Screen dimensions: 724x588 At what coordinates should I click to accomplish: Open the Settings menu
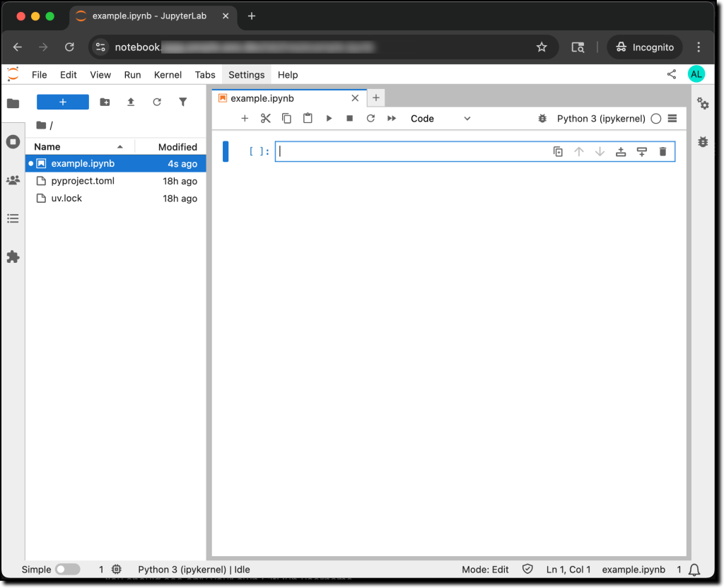pyautogui.click(x=246, y=75)
